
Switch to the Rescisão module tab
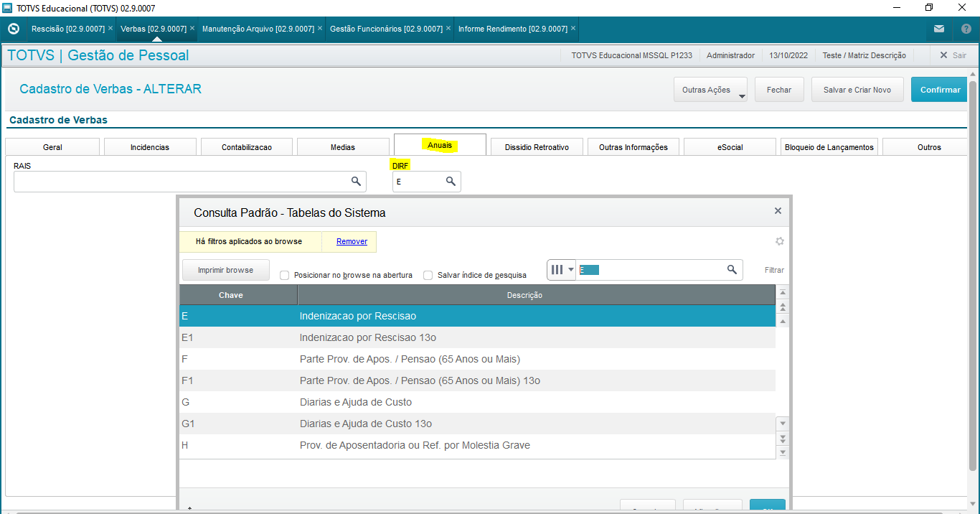click(x=68, y=29)
